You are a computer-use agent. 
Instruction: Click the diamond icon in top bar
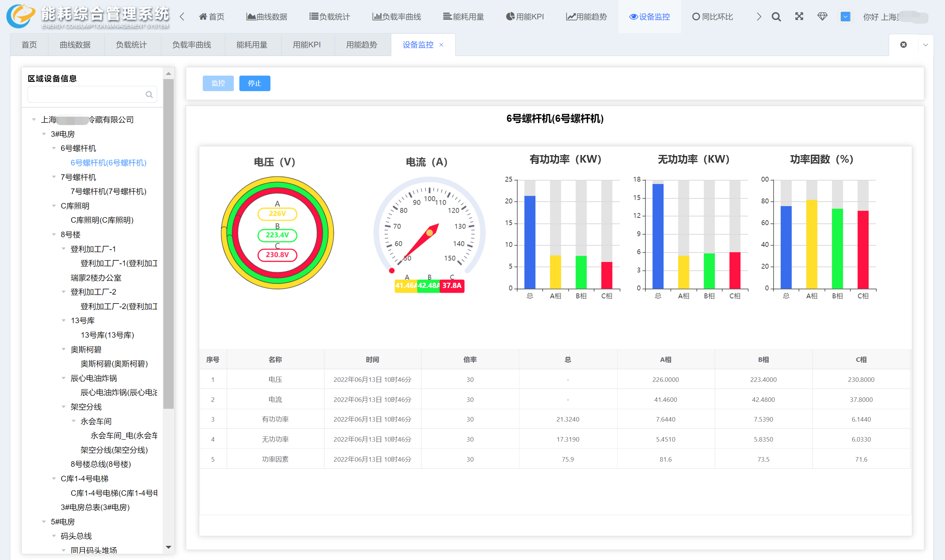[x=822, y=17]
